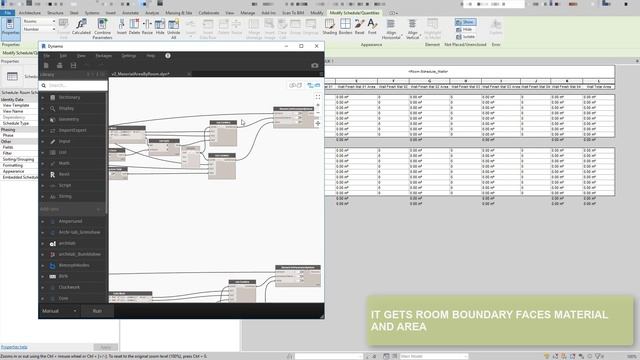Click Dynamo Open file toolbar icon
The height and width of the screenshot is (360, 640).
point(60,66)
